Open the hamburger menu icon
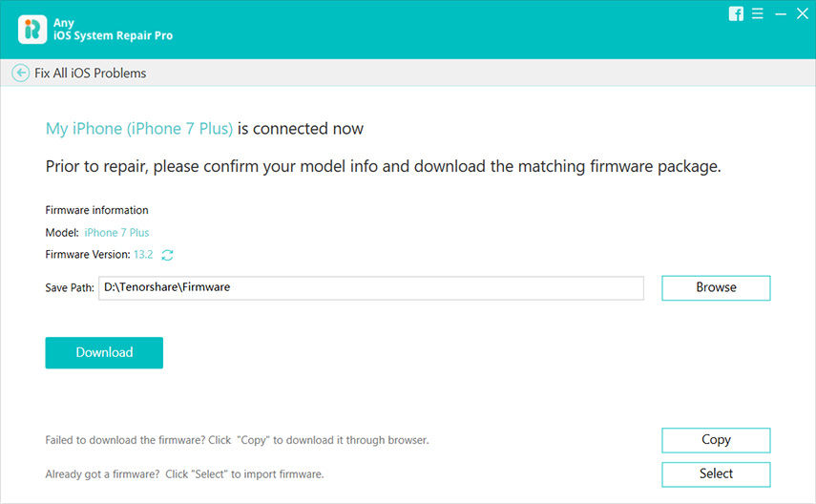Screen dimensions: 816x504 [x=758, y=14]
